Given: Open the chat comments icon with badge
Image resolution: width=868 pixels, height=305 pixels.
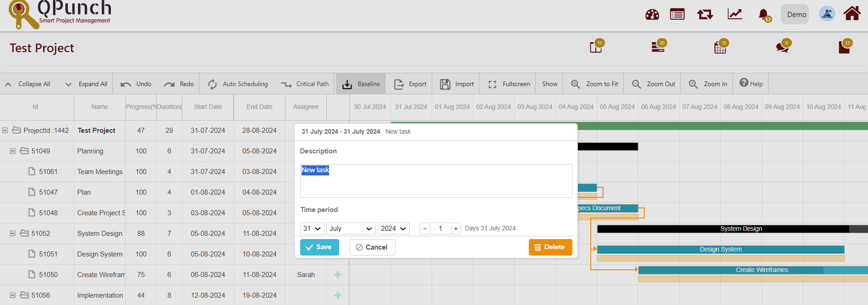Looking at the screenshot, I should point(782,47).
